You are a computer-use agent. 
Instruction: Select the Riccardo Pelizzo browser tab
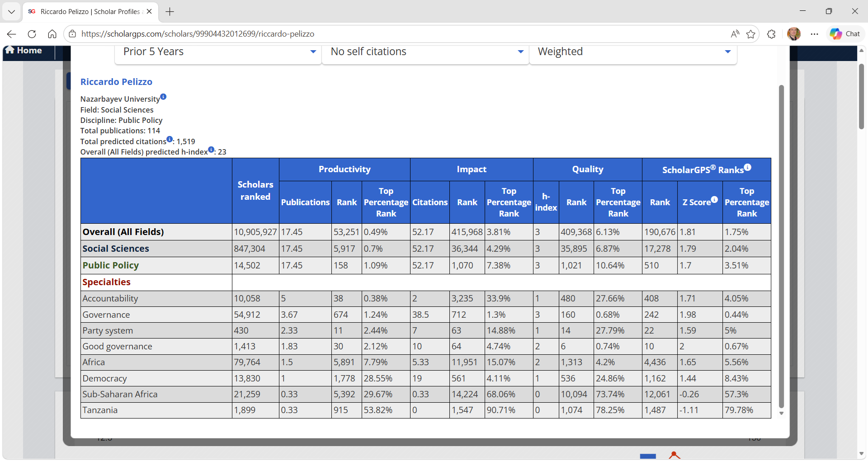point(90,12)
